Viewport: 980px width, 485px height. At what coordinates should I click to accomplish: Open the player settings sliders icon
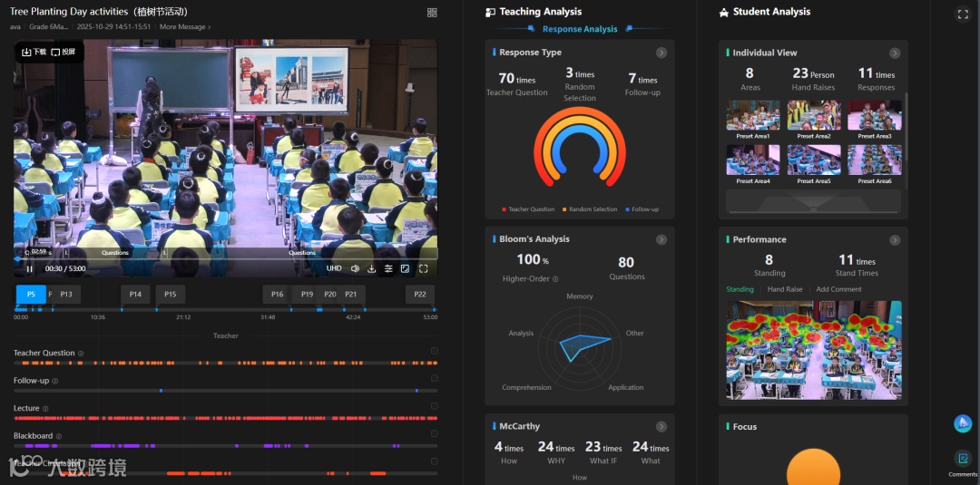tap(388, 268)
